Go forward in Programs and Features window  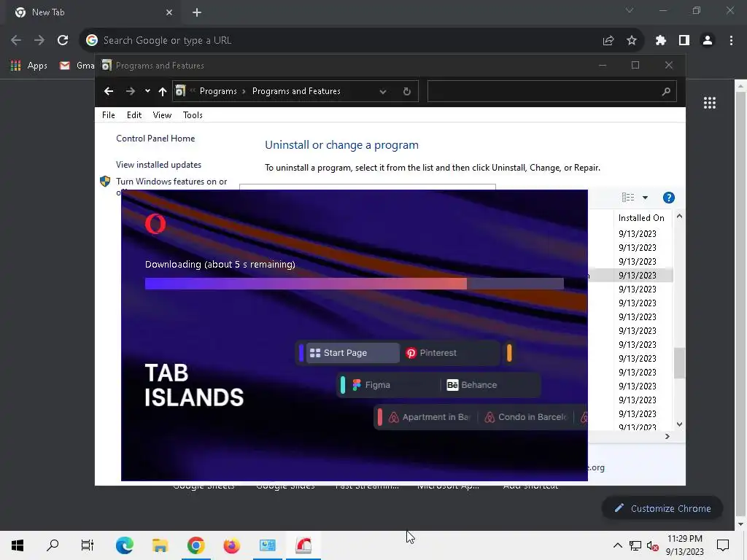[130, 91]
